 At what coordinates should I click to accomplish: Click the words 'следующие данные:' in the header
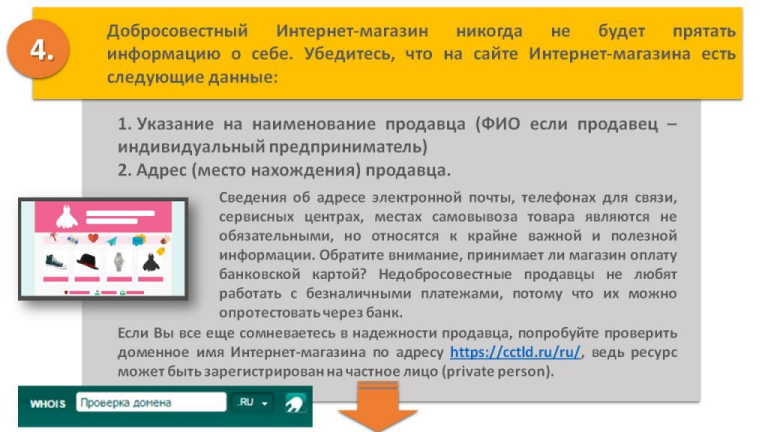pyautogui.click(x=192, y=76)
